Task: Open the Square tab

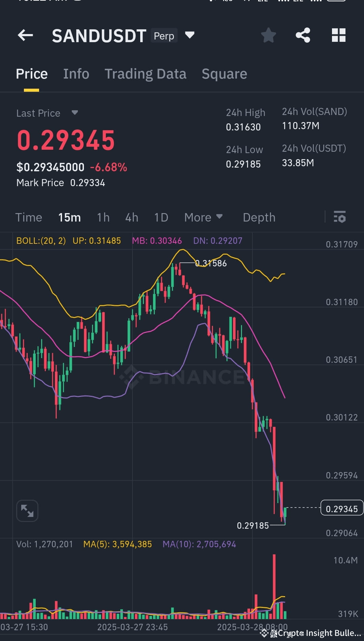Action: tap(224, 74)
